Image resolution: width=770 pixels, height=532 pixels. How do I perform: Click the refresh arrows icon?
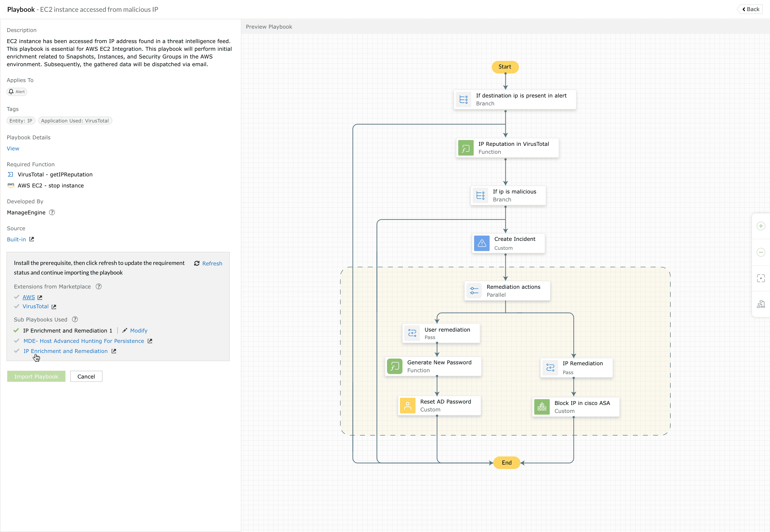coord(197,263)
